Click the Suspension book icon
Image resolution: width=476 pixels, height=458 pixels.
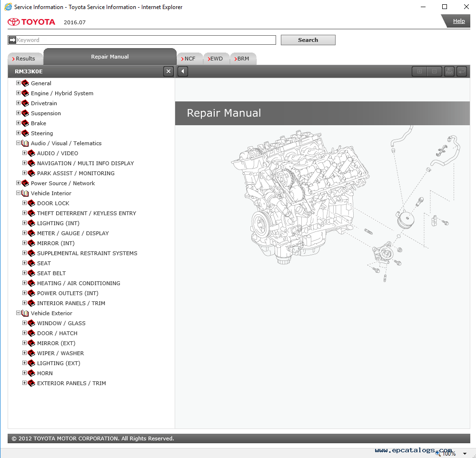pyautogui.click(x=25, y=113)
